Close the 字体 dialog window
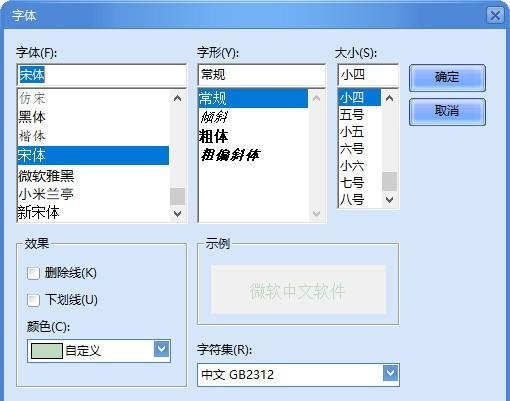The image size is (510, 401). click(495, 16)
